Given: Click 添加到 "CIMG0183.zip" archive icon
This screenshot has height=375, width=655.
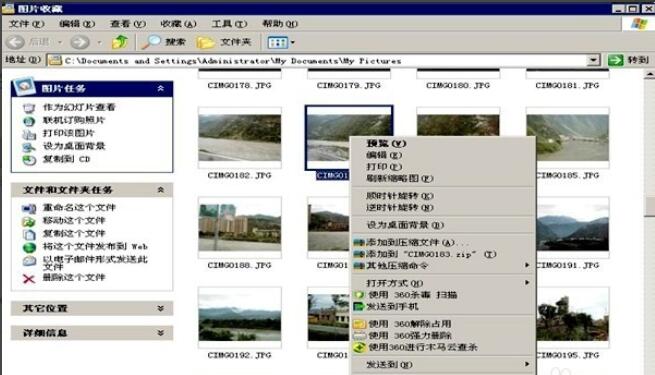Looking at the screenshot, I should [359, 254].
